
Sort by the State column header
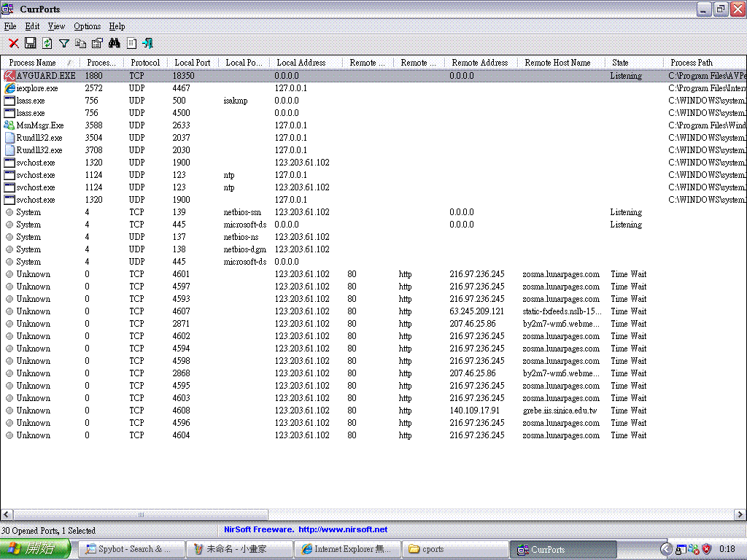634,63
